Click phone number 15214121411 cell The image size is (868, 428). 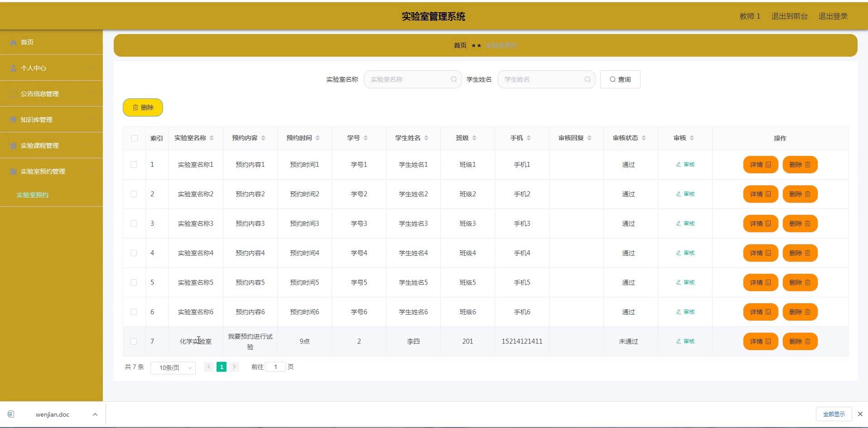coord(522,341)
